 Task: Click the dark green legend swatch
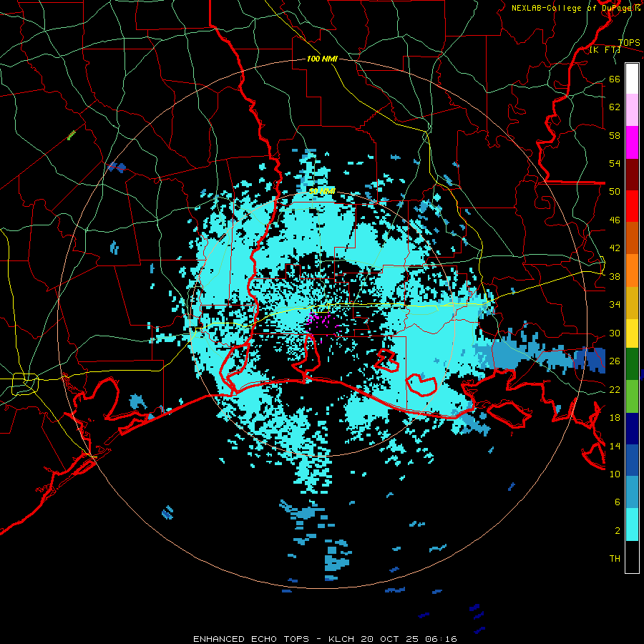[632, 364]
